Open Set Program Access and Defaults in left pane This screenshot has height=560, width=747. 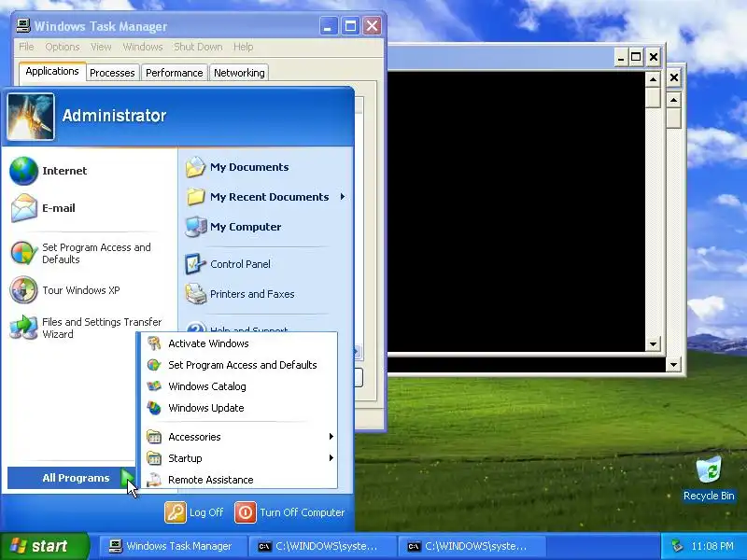coord(89,253)
